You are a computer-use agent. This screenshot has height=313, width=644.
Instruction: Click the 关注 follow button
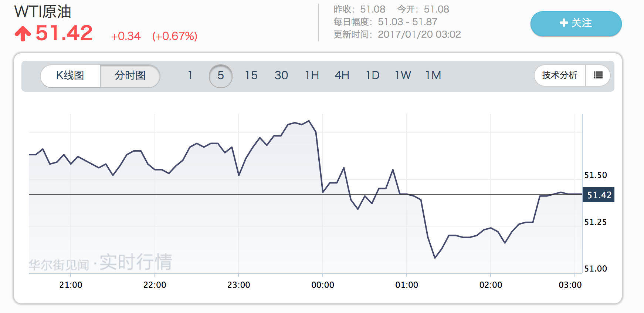tap(576, 23)
